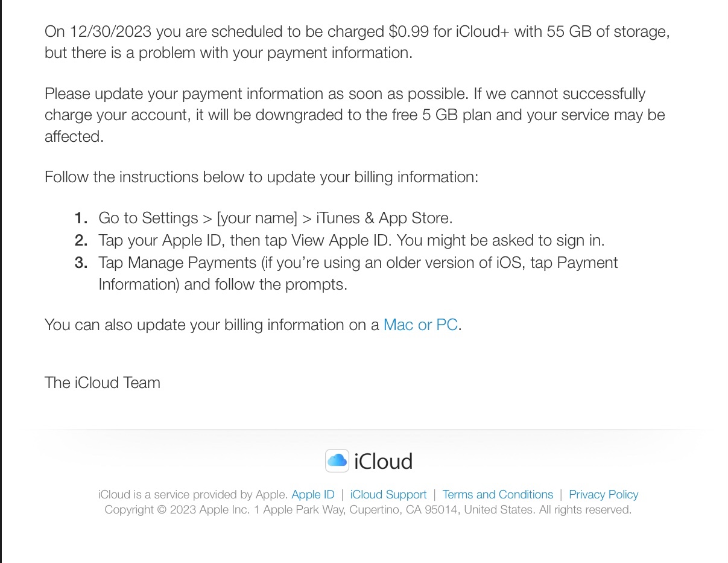Click the iCloud is a service provided by Apple text
The width and height of the screenshot is (728, 563).
point(193,495)
